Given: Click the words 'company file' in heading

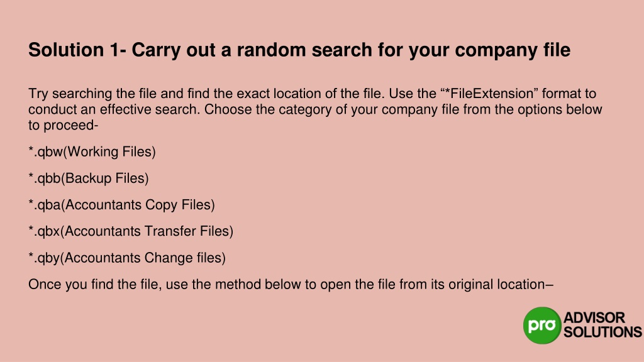Looking at the screenshot, I should pos(513,50).
